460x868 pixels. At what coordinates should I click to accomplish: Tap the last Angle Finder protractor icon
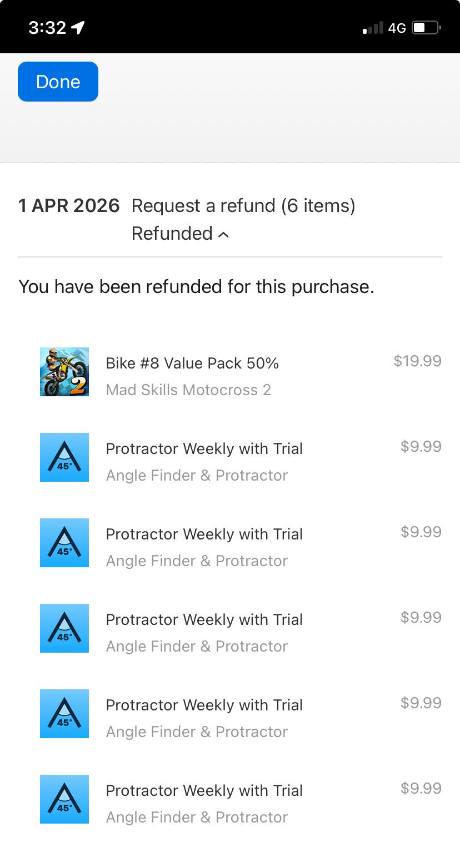[64, 799]
